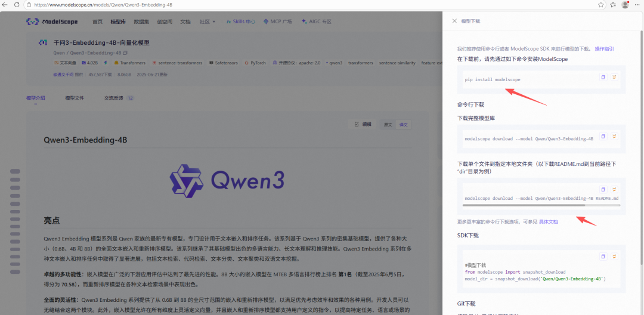This screenshot has width=644, height=315.
Task: Switch to 交流反馈 tab
Action: tap(119, 98)
